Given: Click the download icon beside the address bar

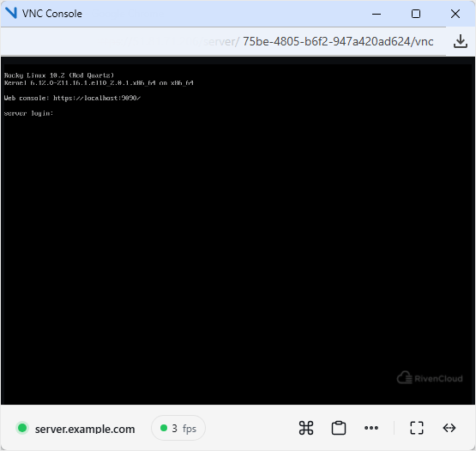Looking at the screenshot, I should 461,41.
